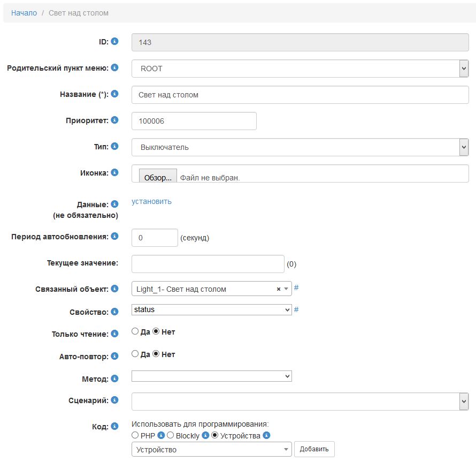Open the Родительский пункт меню dropdown
Screen dimensions: 476x462
[x=300, y=69]
